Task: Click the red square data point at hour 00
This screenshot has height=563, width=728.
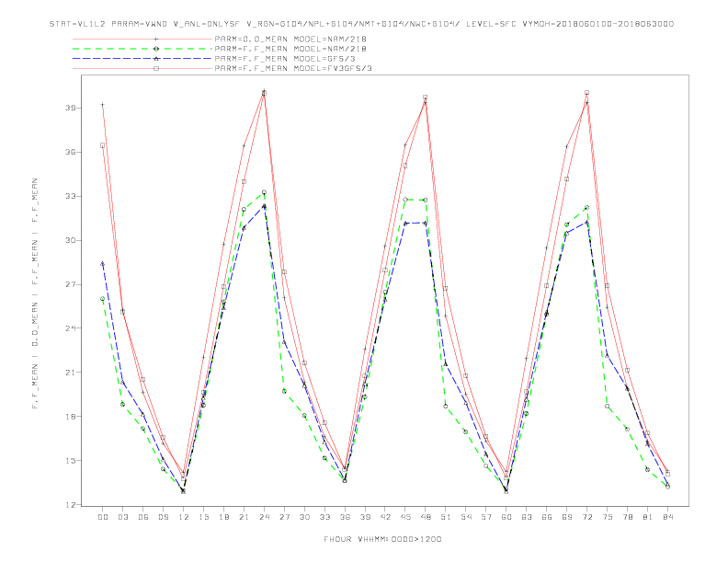Action: click(103, 145)
